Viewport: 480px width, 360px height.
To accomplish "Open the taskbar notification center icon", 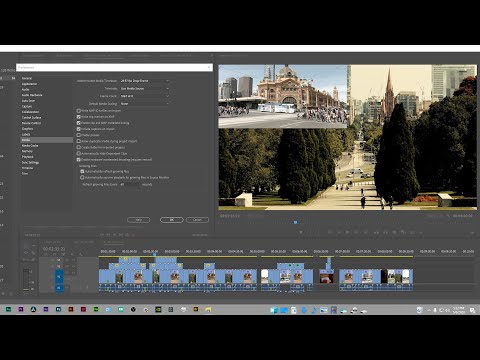I will coord(472,310).
